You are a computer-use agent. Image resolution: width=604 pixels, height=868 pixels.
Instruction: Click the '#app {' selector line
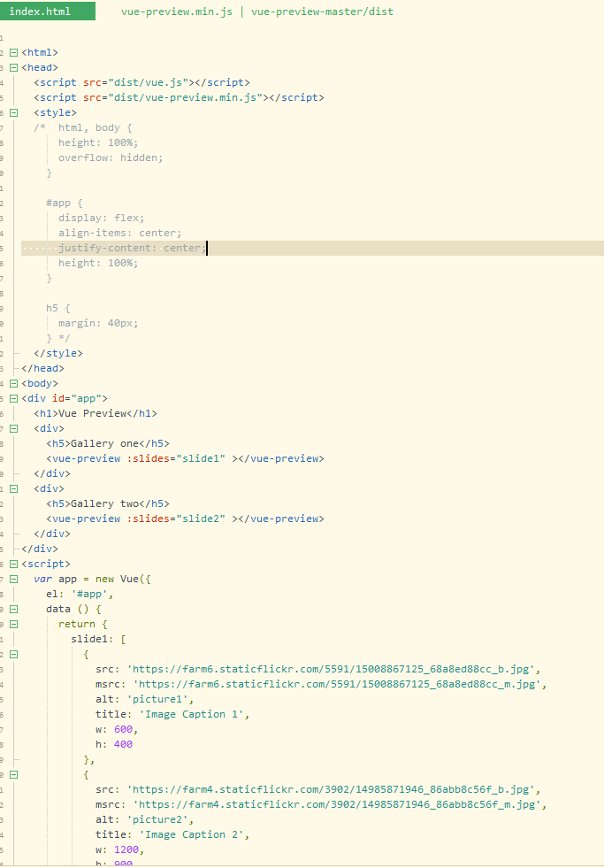click(x=65, y=203)
